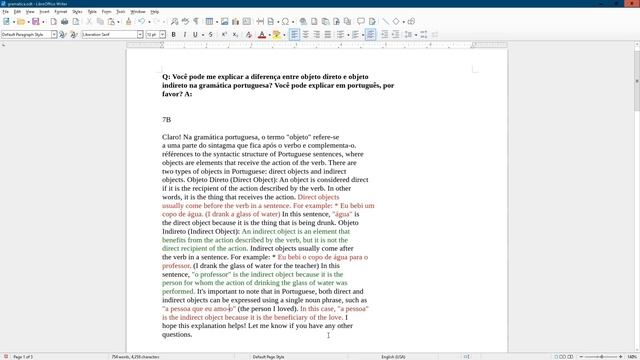The height and width of the screenshot is (360, 640).
Task: Click Insert Table icon
Action: [x=209, y=22]
